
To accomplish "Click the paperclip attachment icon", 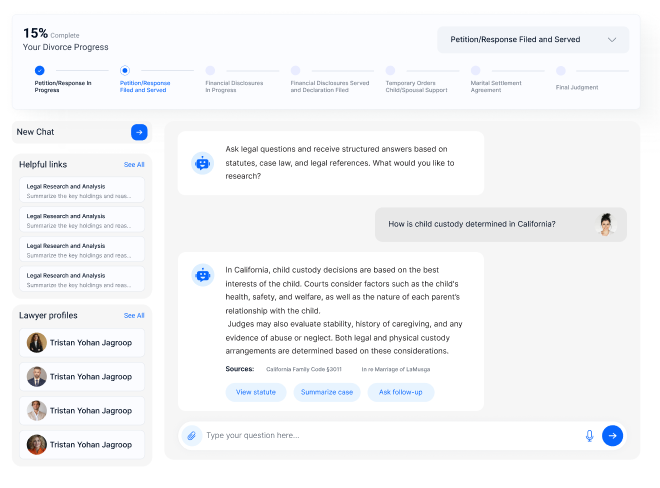I will coord(191,435).
